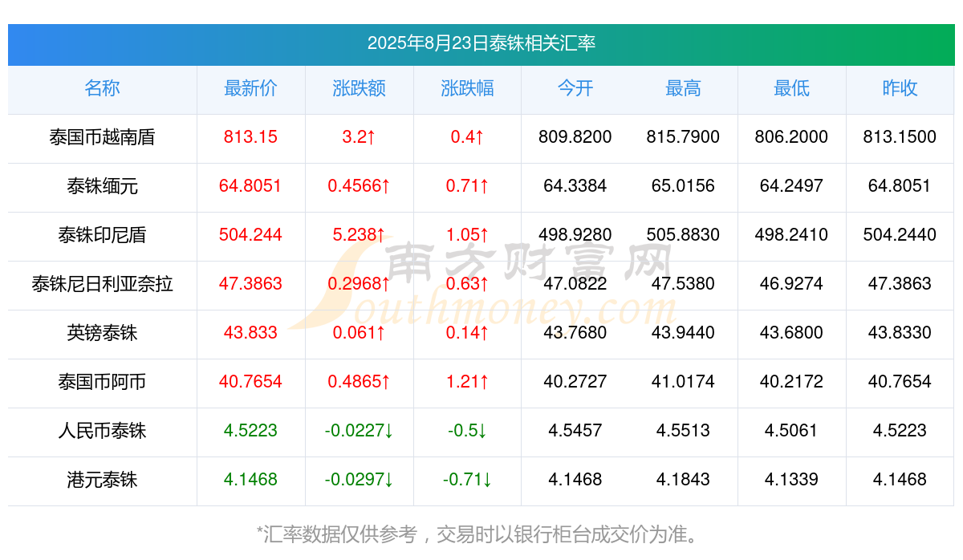
Task: Select the 最低 column header
Action: point(791,89)
